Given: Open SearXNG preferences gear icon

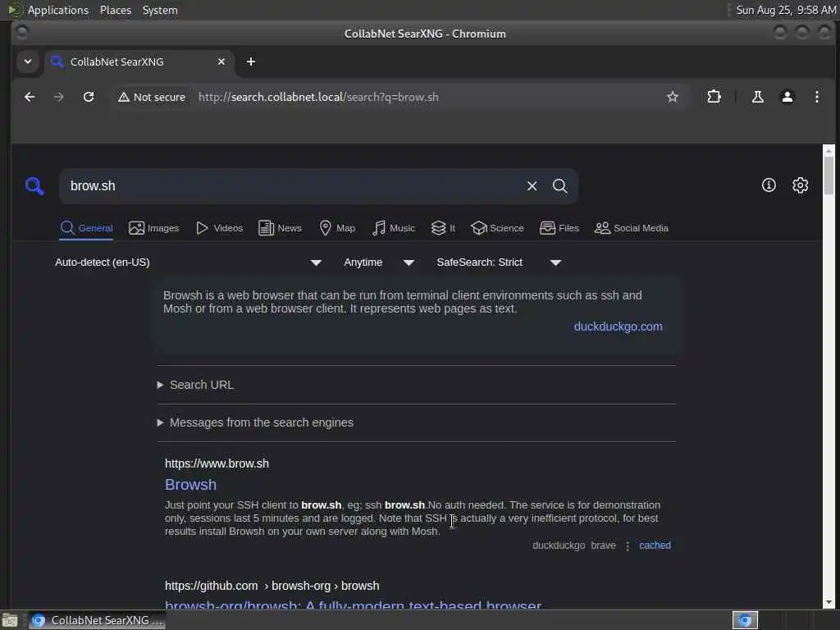Looking at the screenshot, I should click(801, 185).
